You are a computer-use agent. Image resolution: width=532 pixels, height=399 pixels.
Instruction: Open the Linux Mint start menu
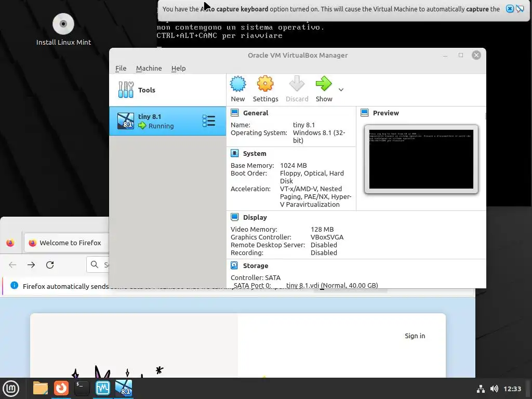pyautogui.click(x=11, y=389)
